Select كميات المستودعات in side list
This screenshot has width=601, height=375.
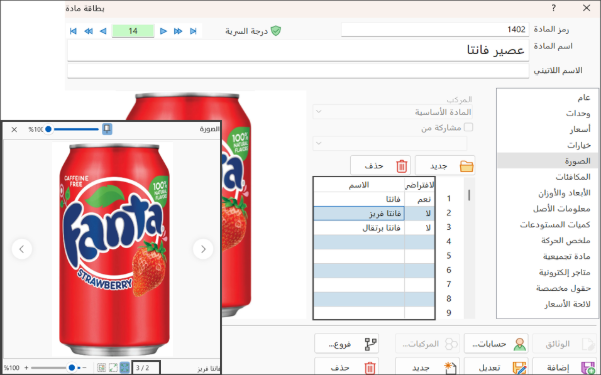[x=555, y=225]
